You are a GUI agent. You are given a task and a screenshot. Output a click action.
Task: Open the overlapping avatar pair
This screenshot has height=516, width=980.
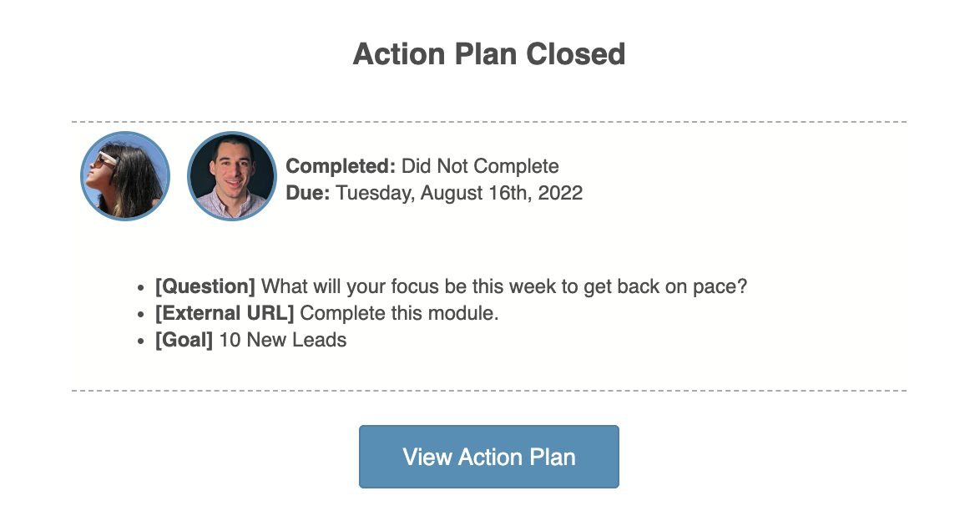pos(179,176)
